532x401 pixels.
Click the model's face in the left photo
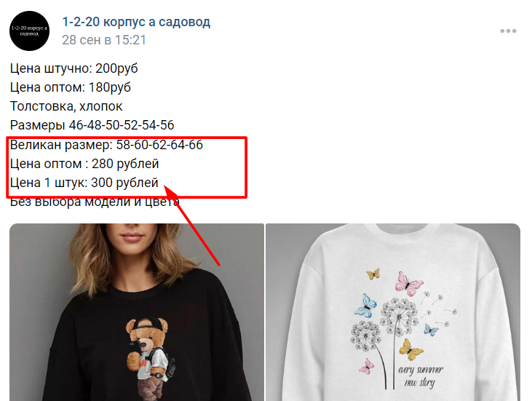point(132,236)
